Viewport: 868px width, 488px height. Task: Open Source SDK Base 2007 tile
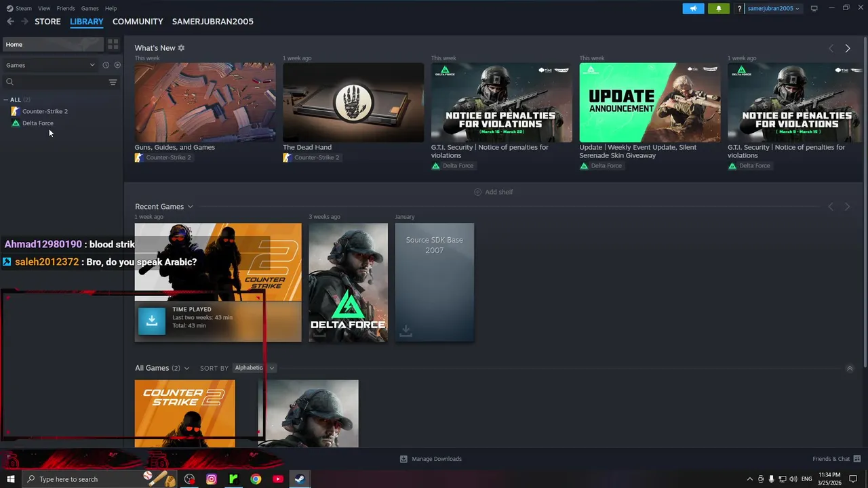(x=435, y=283)
